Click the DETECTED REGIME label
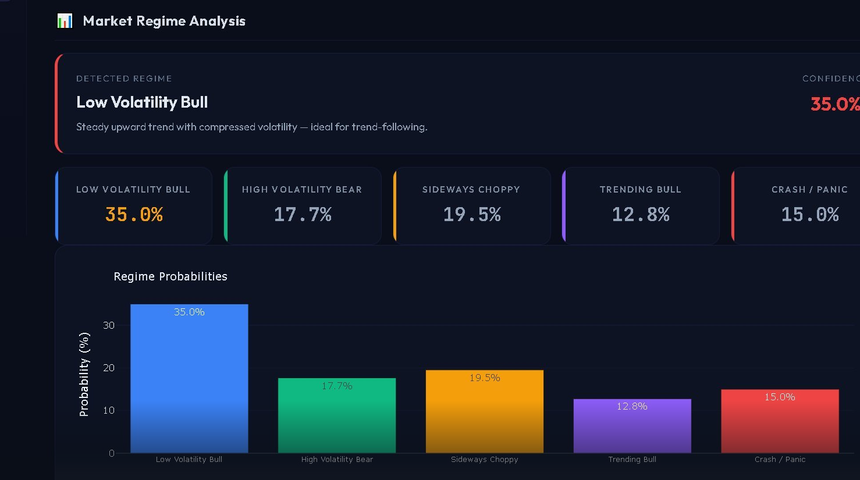Screen dimensions: 860x480 (124, 78)
